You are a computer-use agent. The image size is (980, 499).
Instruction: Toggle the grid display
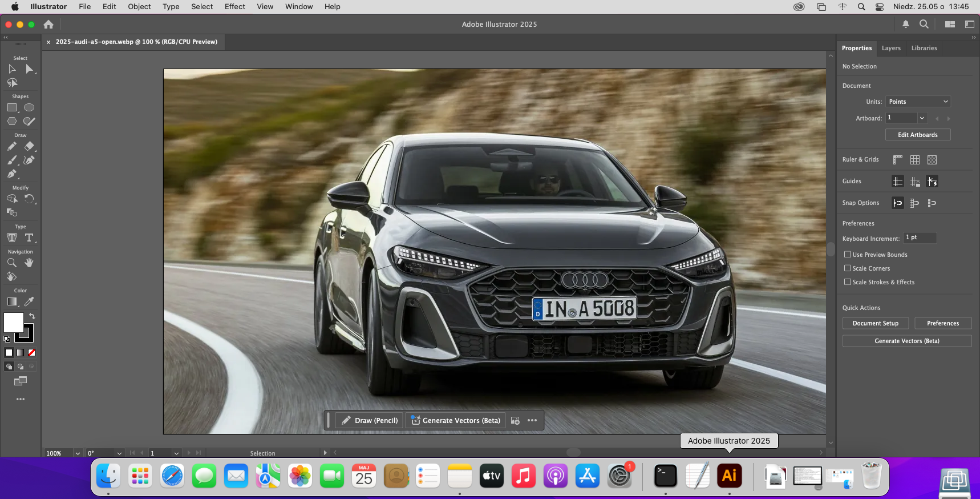coord(915,160)
